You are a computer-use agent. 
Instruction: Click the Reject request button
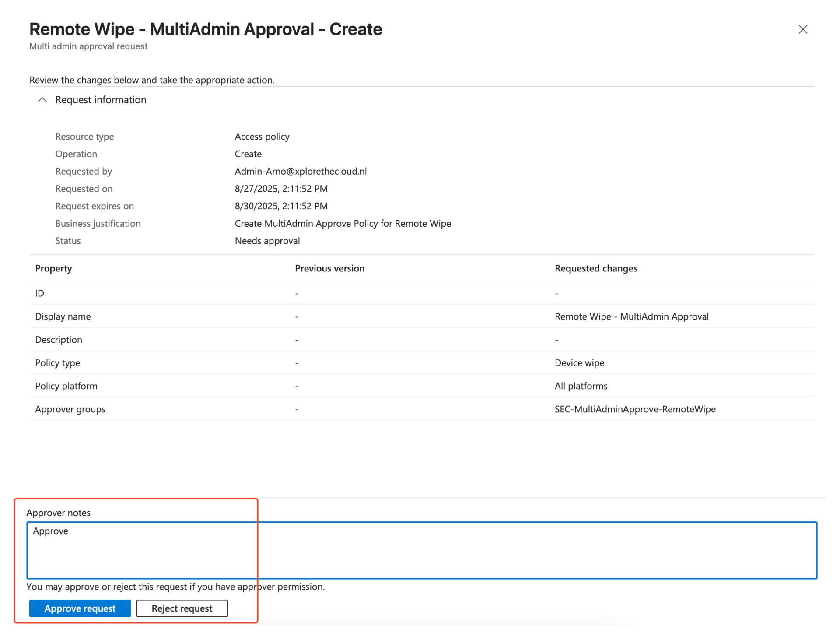tap(182, 608)
